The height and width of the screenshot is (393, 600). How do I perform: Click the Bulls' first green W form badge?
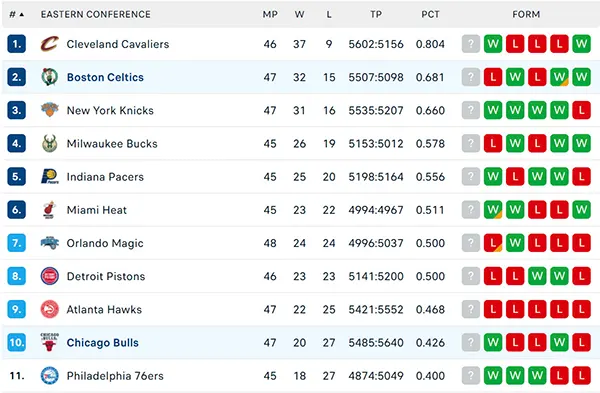coord(493,342)
